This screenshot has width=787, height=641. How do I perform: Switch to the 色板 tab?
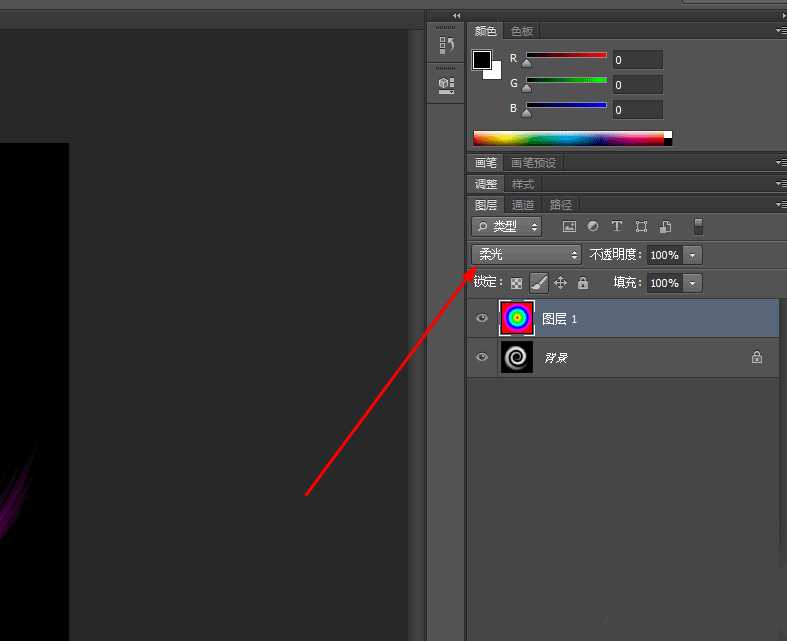(x=522, y=31)
